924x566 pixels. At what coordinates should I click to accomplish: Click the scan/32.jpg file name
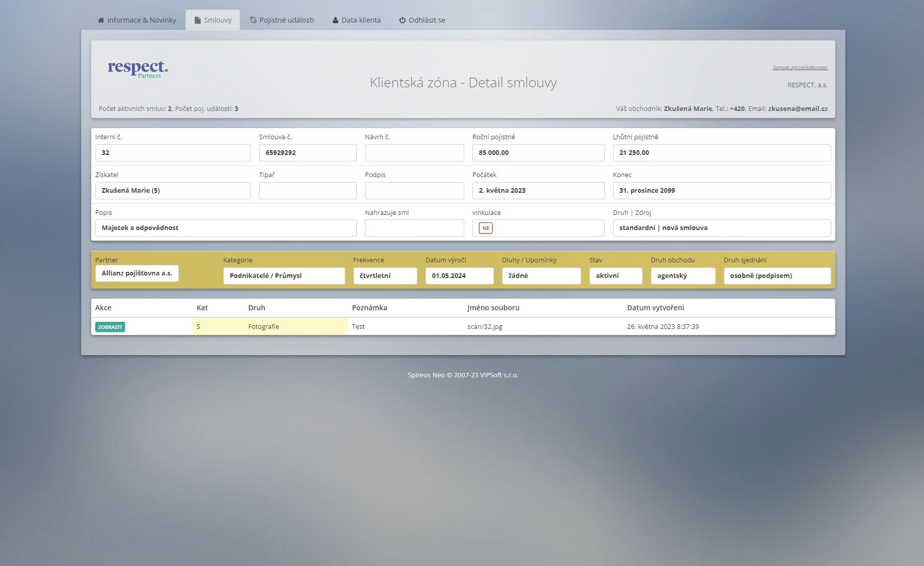tap(484, 327)
